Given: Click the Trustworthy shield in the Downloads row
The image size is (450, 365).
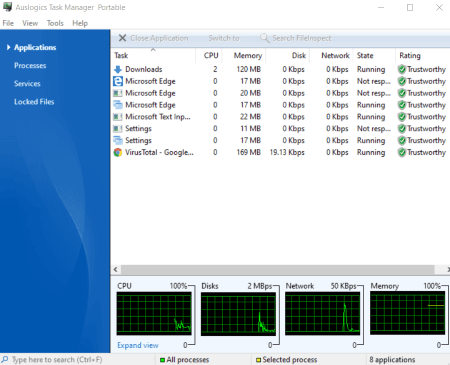Looking at the screenshot, I should (402, 69).
